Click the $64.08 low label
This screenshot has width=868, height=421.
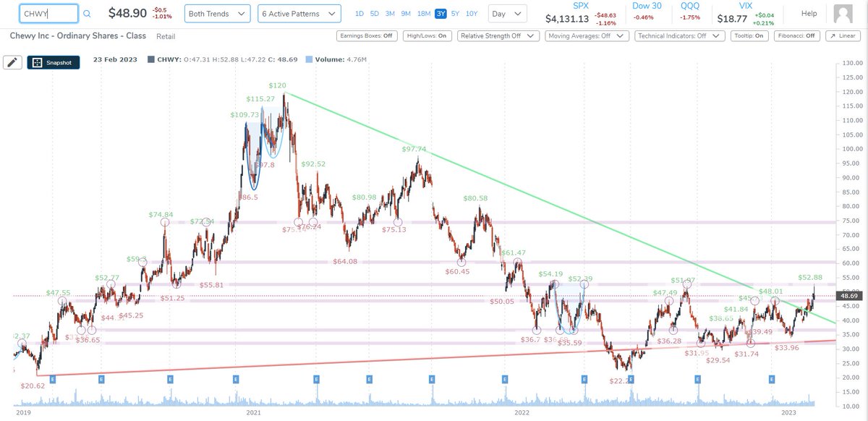point(345,261)
